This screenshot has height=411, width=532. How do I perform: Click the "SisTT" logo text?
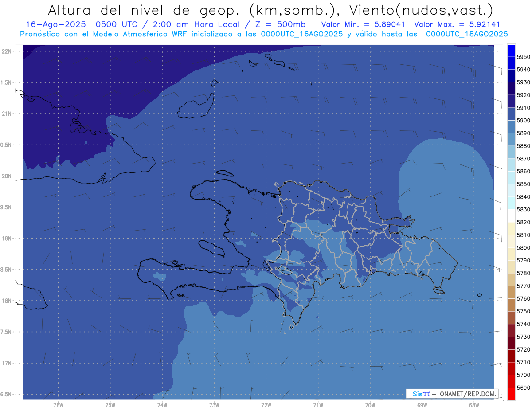tap(421, 394)
